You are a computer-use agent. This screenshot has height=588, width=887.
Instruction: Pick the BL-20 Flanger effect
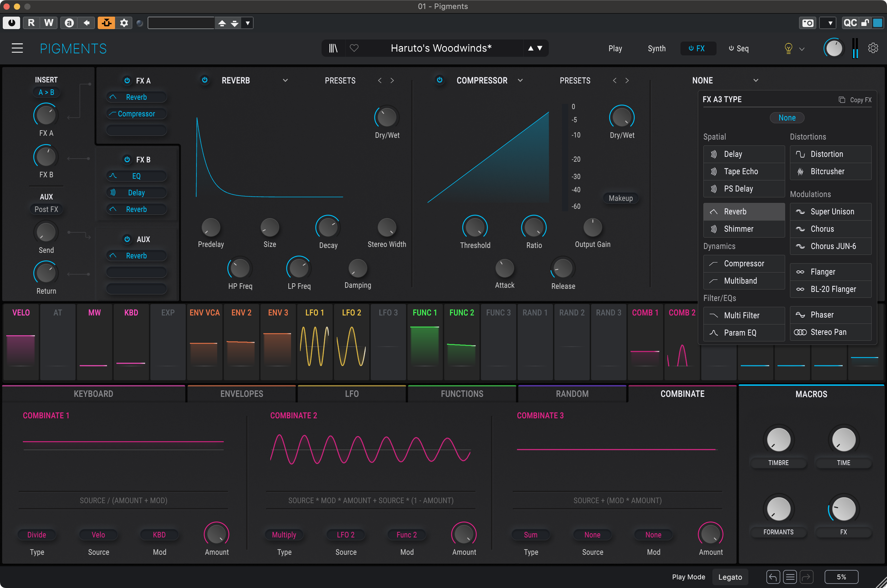(x=830, y=289)
